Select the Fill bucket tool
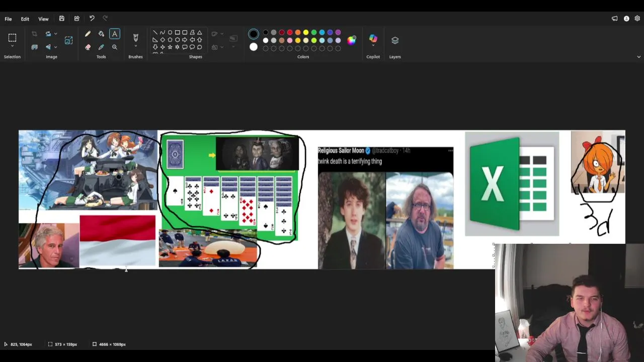This screenshot has width=644, height=362. [x=101, y=34]
